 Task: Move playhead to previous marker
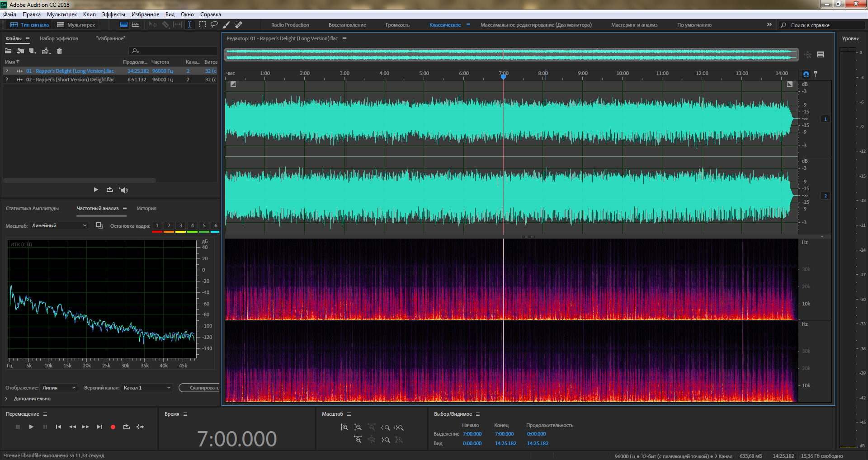[58, 427]
